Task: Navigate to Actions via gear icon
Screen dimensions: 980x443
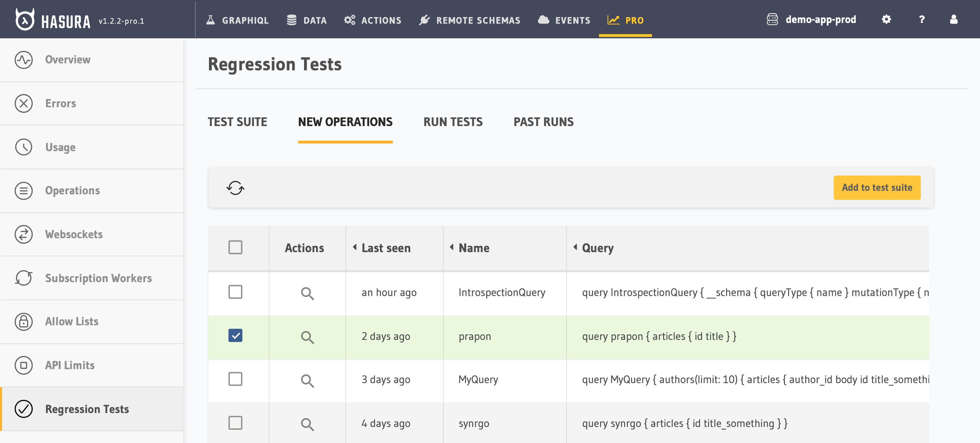Action: (x=350, y=20)
